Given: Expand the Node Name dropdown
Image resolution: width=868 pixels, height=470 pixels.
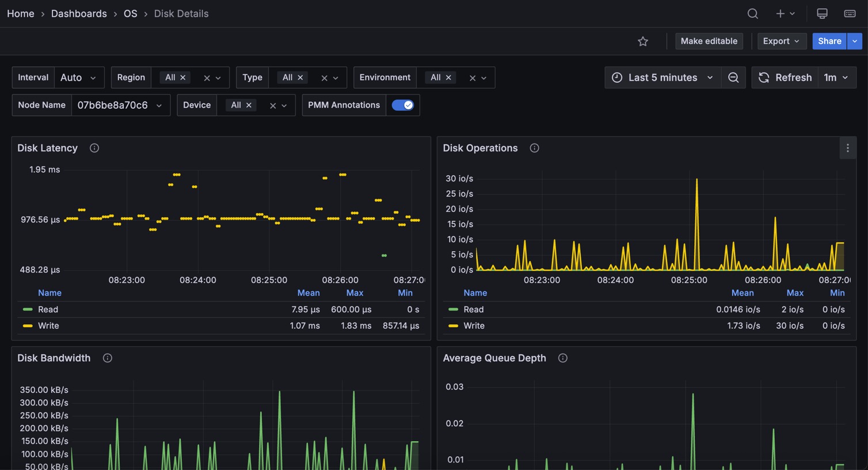Looking at the screenshot, I should tap(120, 105).
